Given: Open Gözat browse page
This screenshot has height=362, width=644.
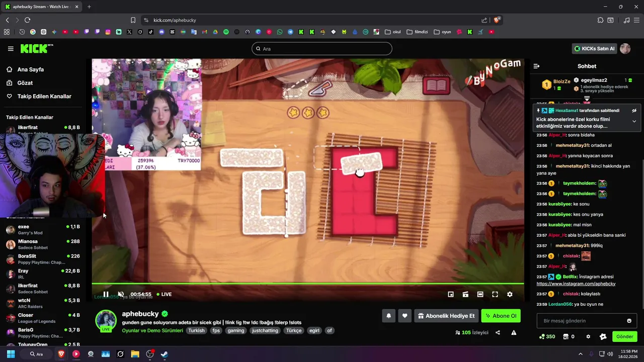Looking at the screenshot, I should click(x=25, y=82).
